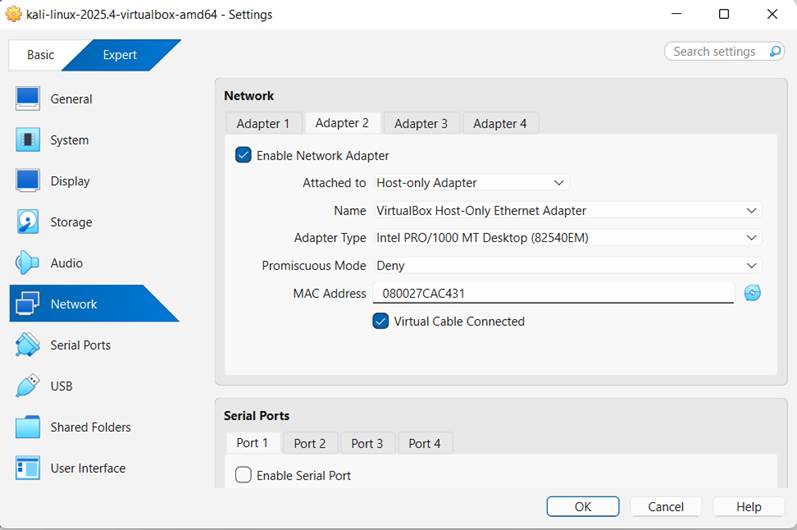
Task: Click the Search settings field
Action: (716, 51)
